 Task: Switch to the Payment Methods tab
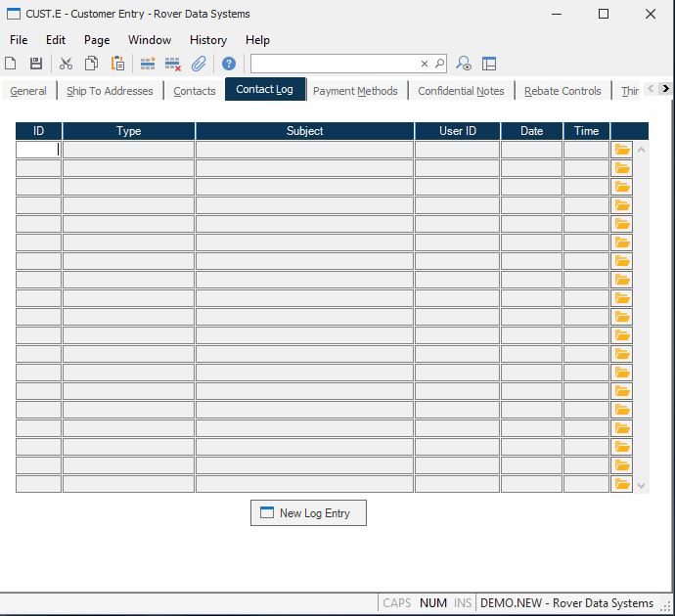coord(355,91)
